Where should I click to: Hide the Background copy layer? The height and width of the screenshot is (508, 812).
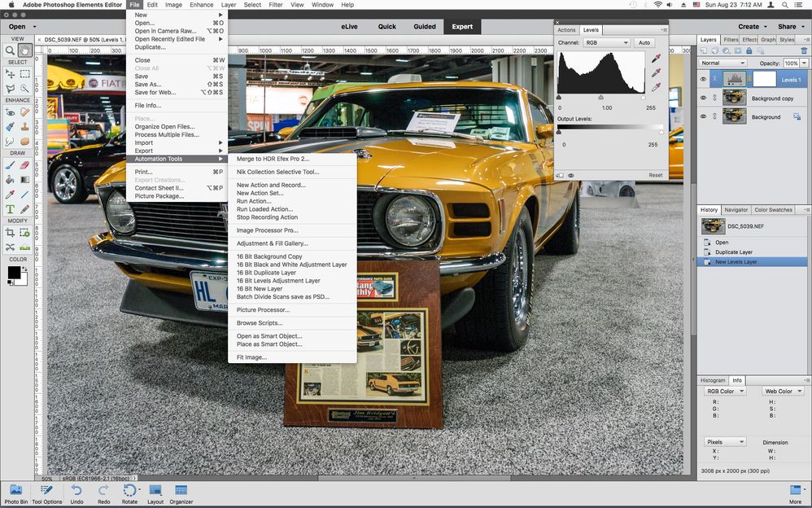[704, 98]
